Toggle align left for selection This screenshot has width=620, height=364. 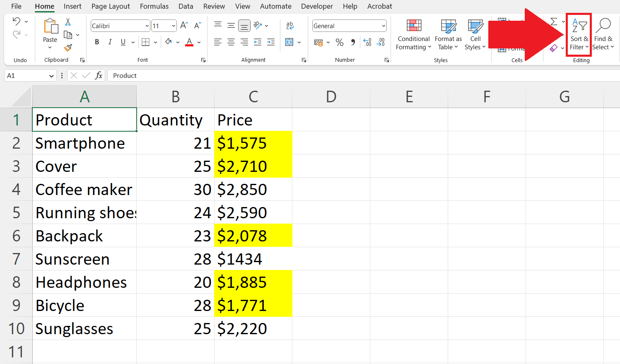pos(217,42)
